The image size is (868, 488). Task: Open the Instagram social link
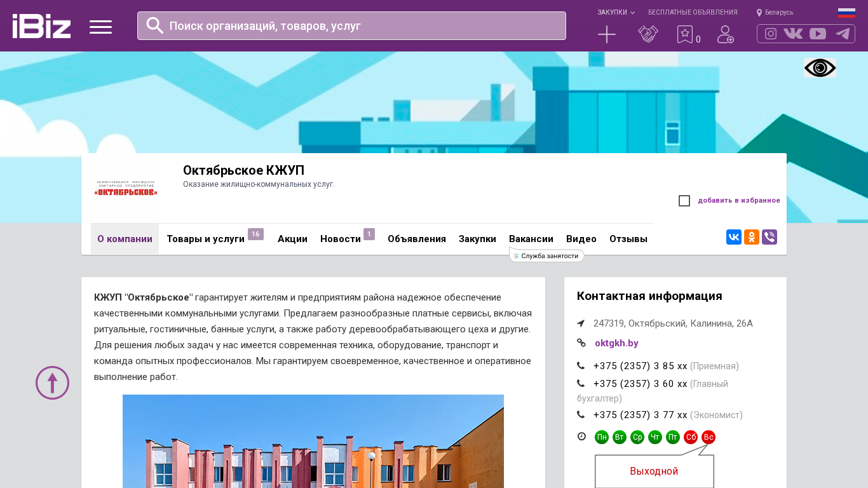click(x=771, y=34)
